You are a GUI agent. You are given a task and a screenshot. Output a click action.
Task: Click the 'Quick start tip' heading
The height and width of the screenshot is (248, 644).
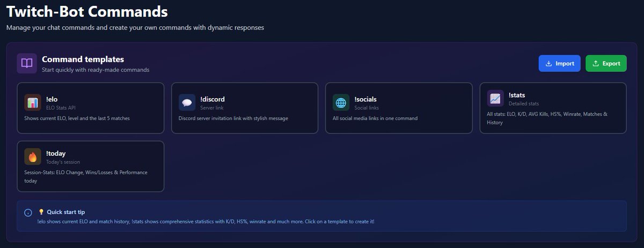[x=65, y=212]
